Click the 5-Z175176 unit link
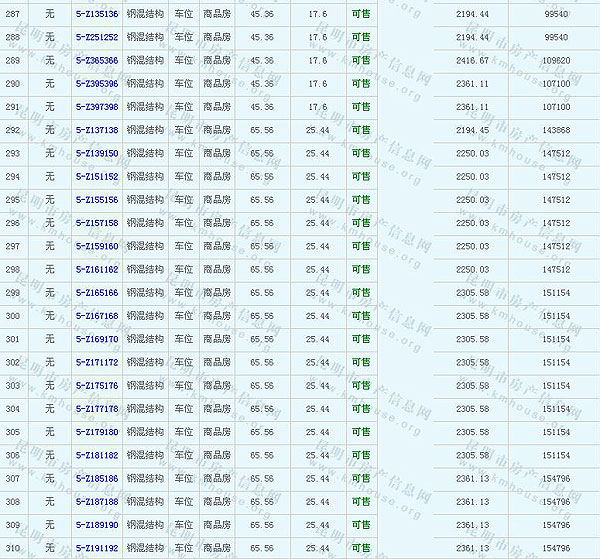 click(96, 386)
